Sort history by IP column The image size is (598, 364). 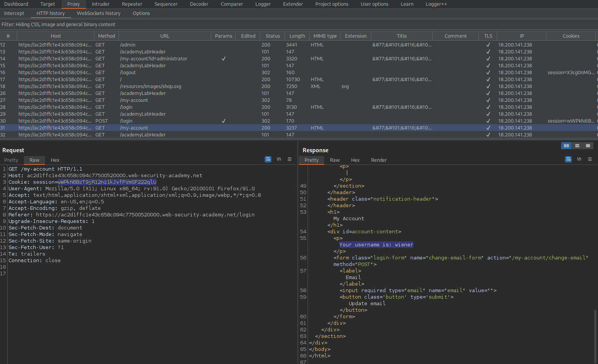tap(522, 36)
